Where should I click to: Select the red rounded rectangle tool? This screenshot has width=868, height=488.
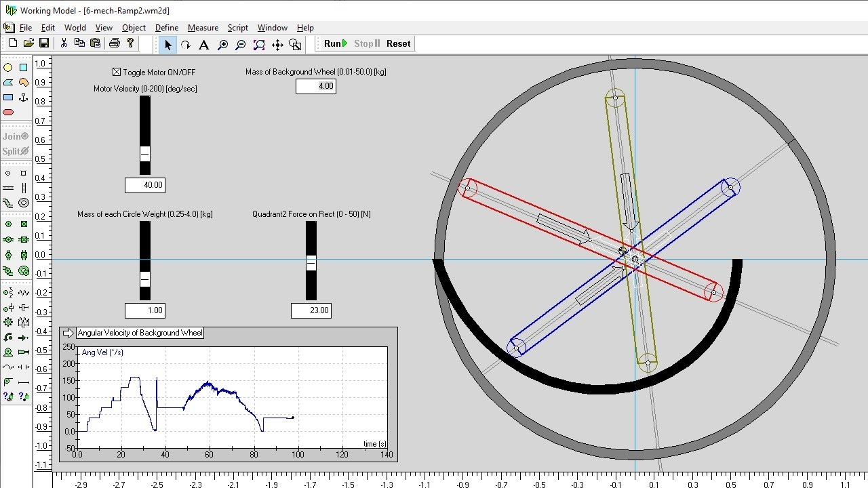(x=8, y=112)
